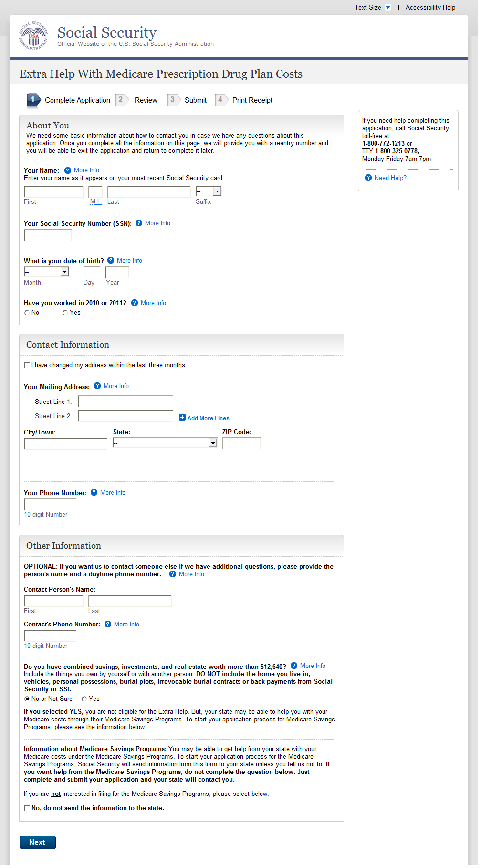Click help icon beside worked in 2010 question
Screen dimensions: 481x868
pos(135,303)
